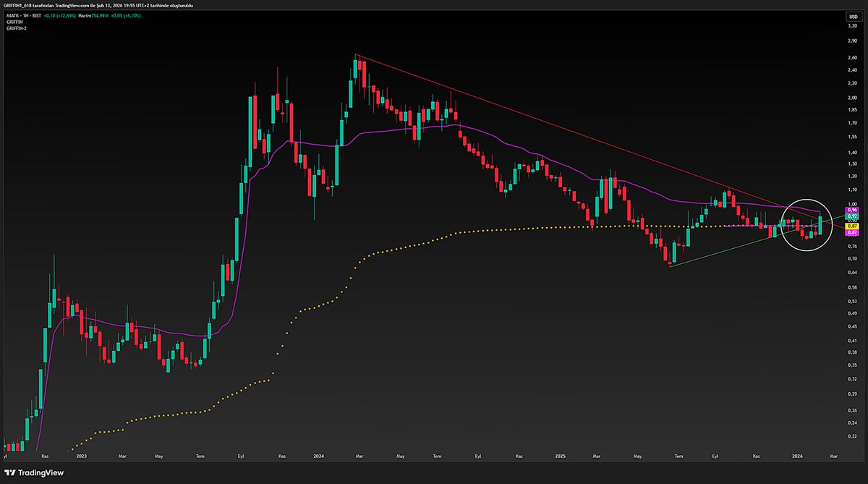Click the TradingView logo at bottom left
Screen dimensions: 868x484
point(33,472)
